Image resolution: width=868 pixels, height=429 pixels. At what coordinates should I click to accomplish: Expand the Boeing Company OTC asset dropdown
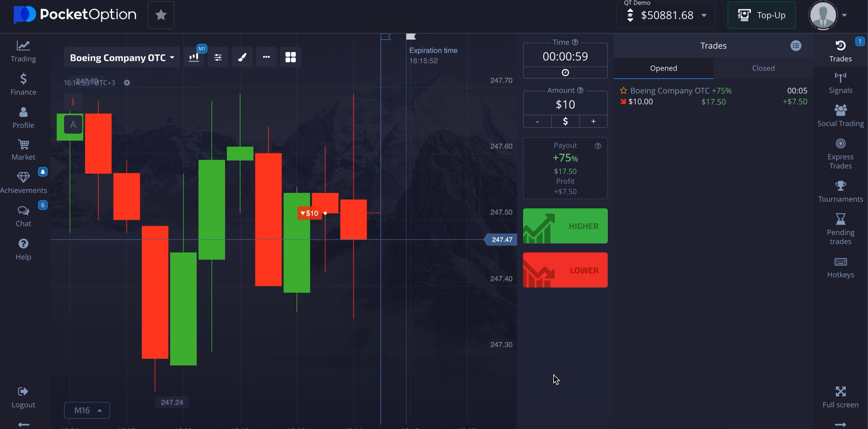(122, 57)
